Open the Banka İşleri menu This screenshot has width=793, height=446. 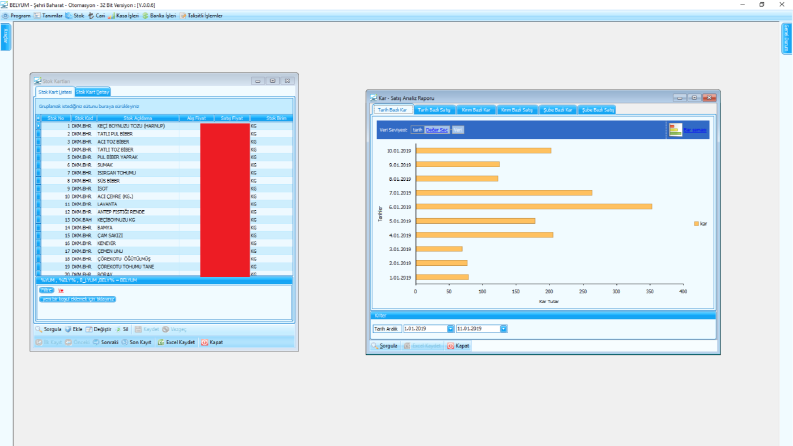(159, 16)
